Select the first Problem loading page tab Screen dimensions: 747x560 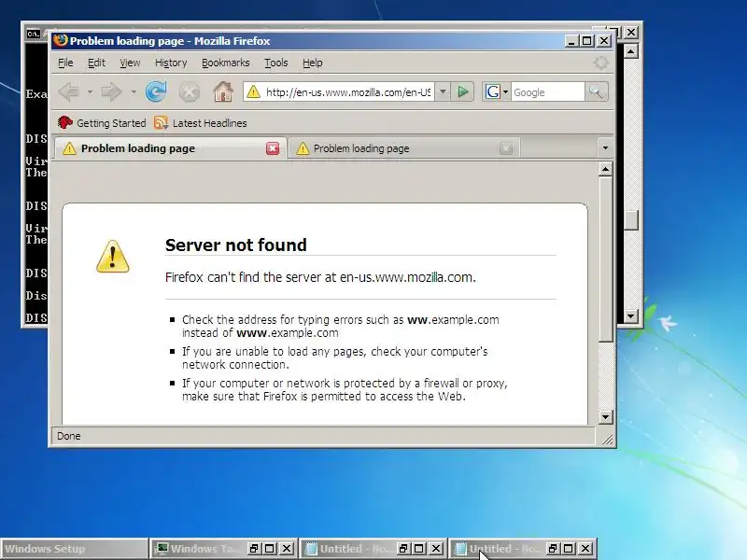[x=171, y=148]
